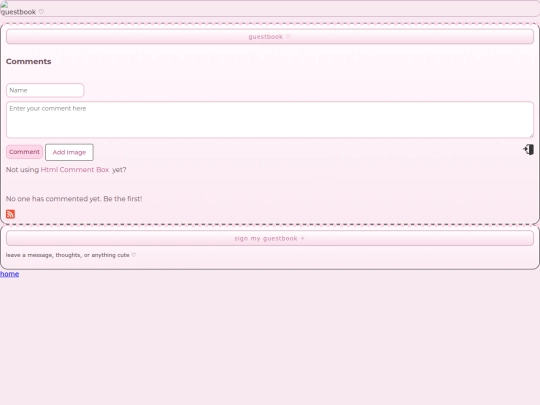Click the 'sign my guestbook' header bar
This screenshot has width=540, height=405.
[x=270, y=238]
